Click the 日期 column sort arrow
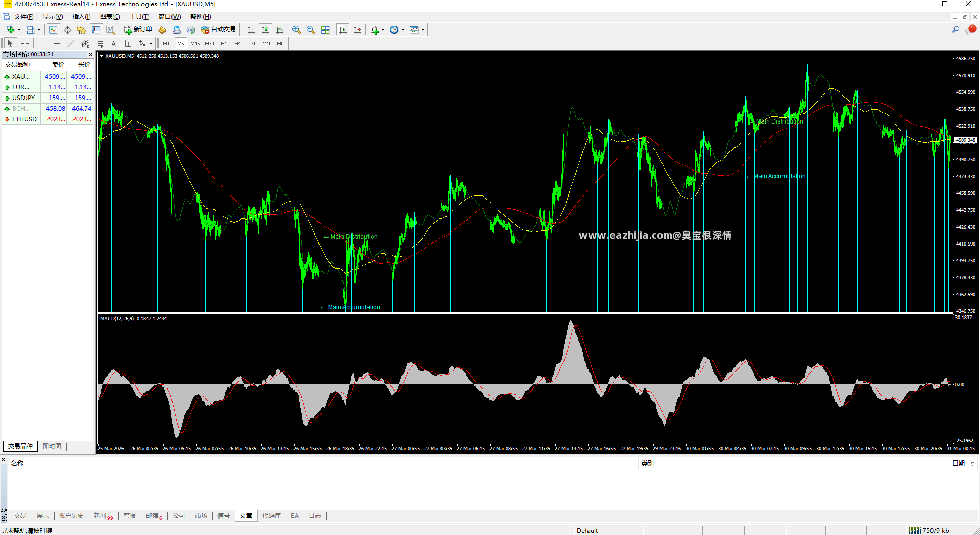Image resolution: width=980 pixels, height=535 pixels. 972,464
